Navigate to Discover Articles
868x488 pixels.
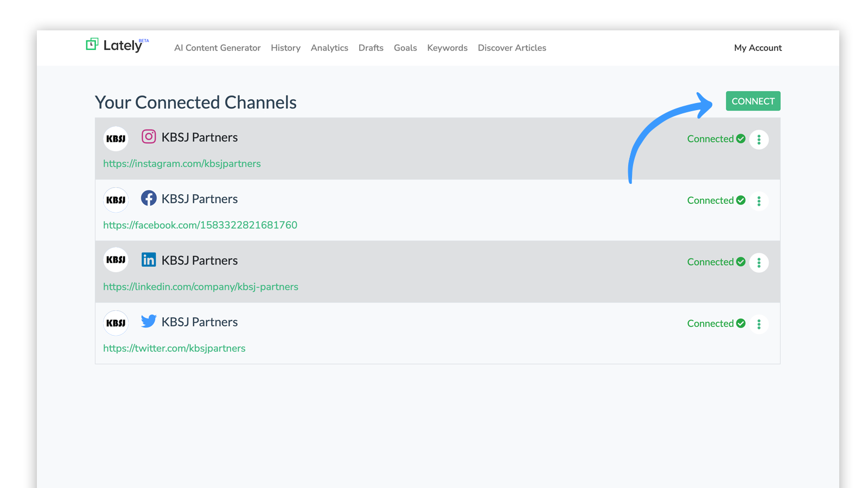pyautogui.click(x=512, y=48)
